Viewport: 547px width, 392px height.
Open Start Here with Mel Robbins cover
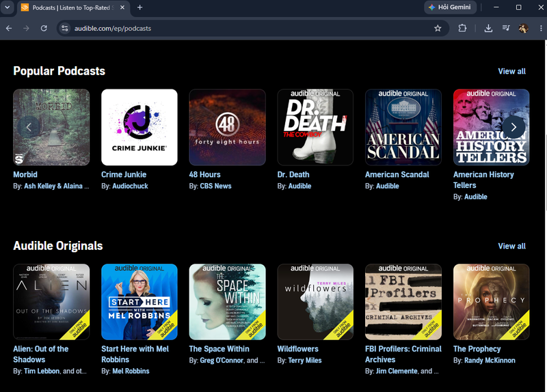pyautogui.click(x=139, y=302)
